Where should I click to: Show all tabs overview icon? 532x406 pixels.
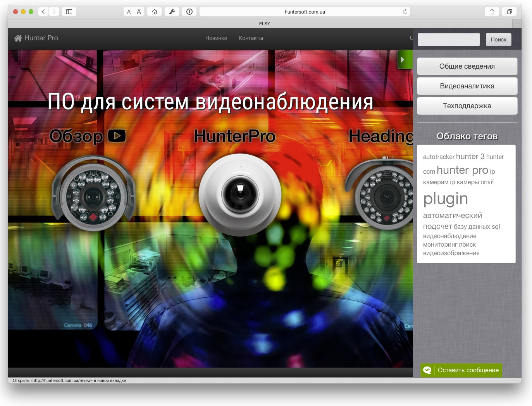[510, 12]
